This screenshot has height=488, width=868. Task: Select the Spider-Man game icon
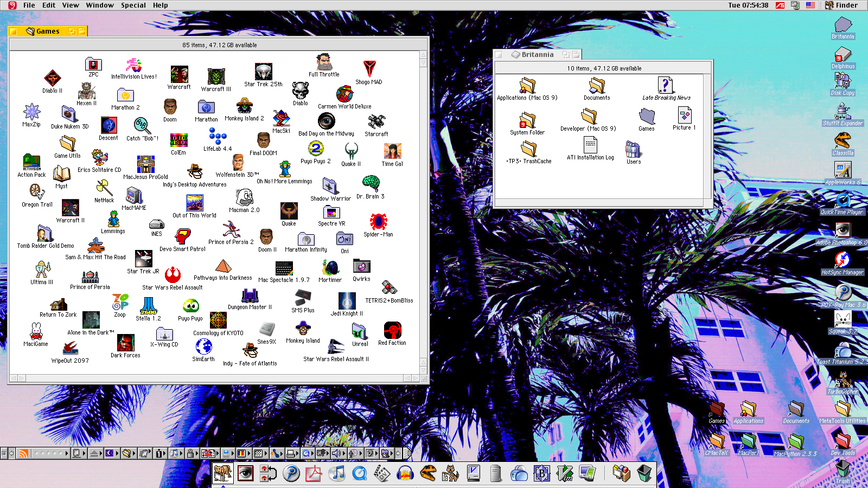coord(378,222)
